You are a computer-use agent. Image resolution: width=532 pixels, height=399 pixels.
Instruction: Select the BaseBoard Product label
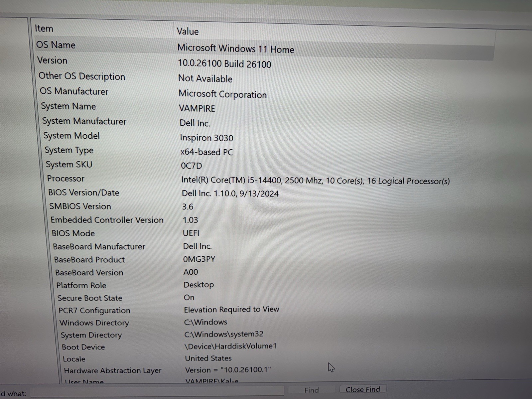tap(89, 260)
